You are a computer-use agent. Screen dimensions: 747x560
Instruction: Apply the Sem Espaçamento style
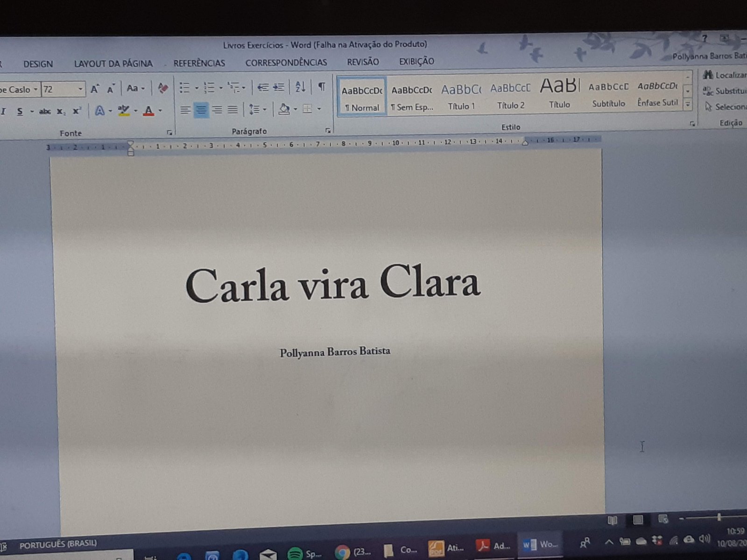[412, 97]
